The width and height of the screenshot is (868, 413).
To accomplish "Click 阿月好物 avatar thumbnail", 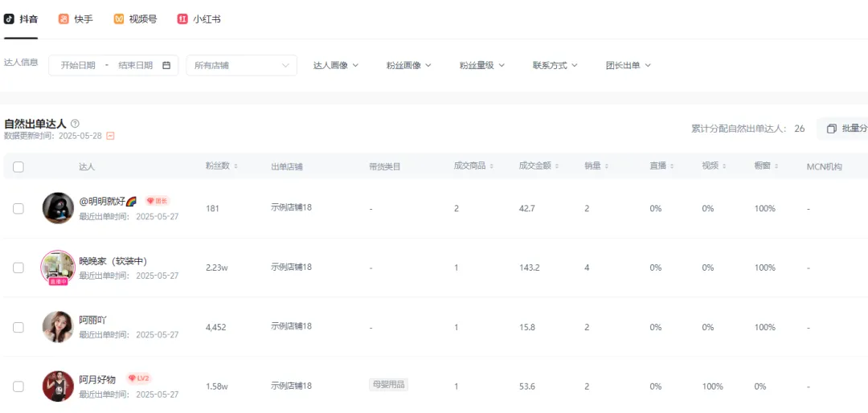I will click(58, 386).
